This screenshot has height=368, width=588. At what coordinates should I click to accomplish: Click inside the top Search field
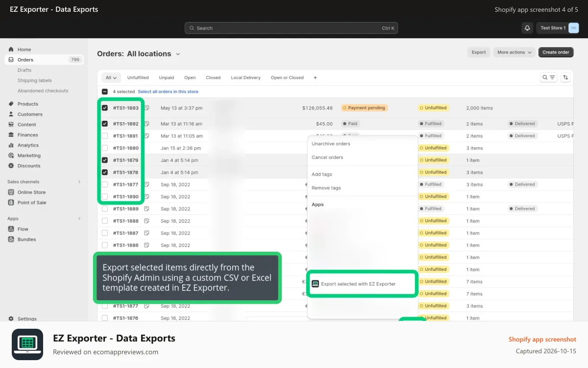(x=291, y=28)
